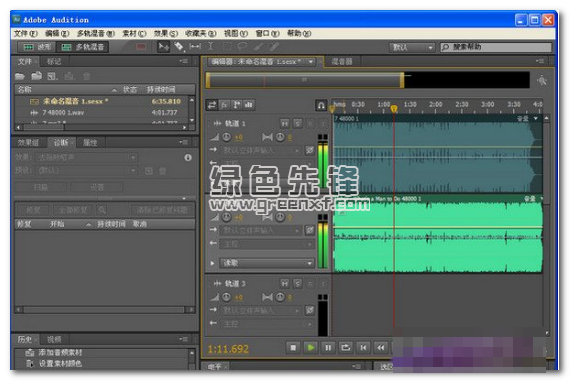Image resolution: width=570 pixels, height=381 pixels.
Task: Toggle the Sends track view button
Action: (x=237, y=105)
